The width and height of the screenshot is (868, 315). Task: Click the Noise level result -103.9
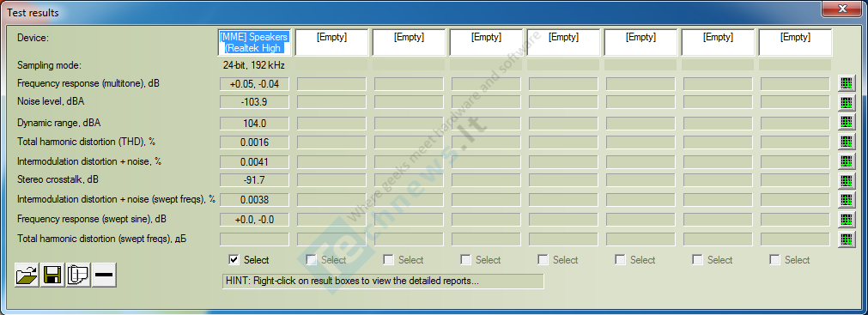(255, 102)
